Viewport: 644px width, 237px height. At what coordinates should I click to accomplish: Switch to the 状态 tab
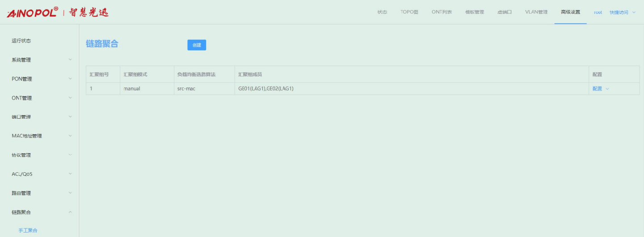(382, 12)
